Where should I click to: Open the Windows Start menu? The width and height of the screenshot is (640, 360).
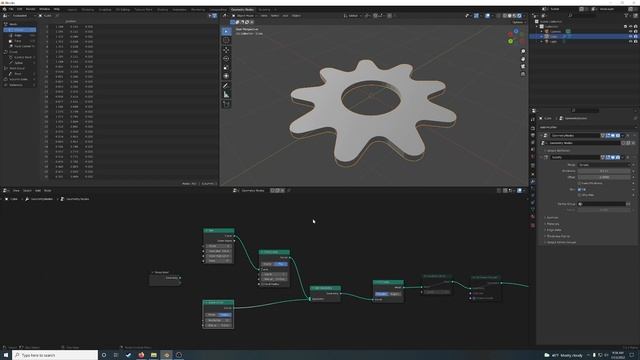pyautogui.click(x=6, y=355)
